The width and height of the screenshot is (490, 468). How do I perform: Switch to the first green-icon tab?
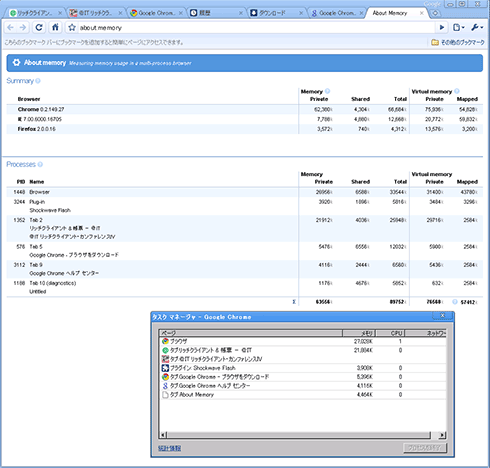click(x=35, y=13)
